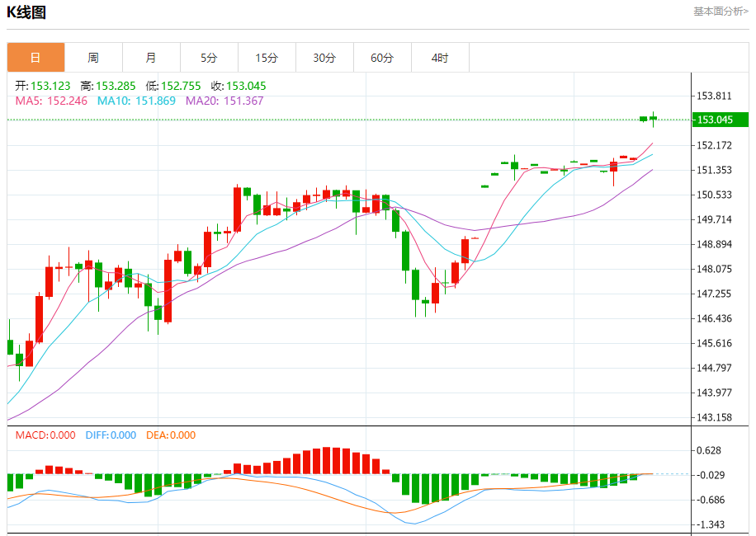The image size is (756, 536).
Task: Click the 153.811 price axis label
Action: pos(714,96)
